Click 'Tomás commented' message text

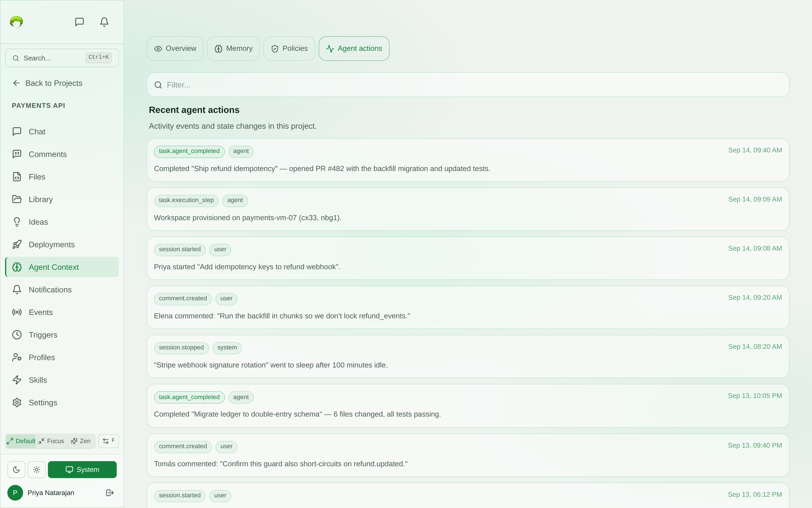tap(281, 464)
